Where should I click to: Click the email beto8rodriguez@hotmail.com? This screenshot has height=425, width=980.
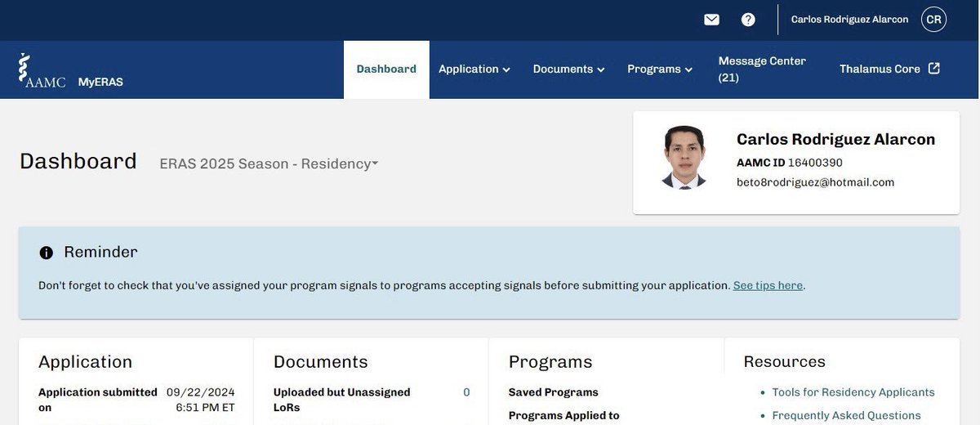[816, 182]
